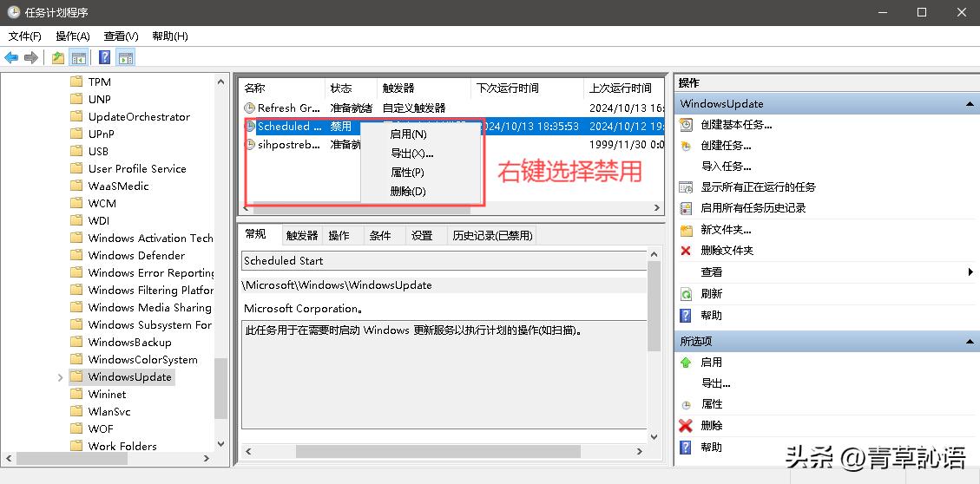Click the clock icon of Refresh Gr... task
The image size is (980, 484).
(x=249, y=108)
